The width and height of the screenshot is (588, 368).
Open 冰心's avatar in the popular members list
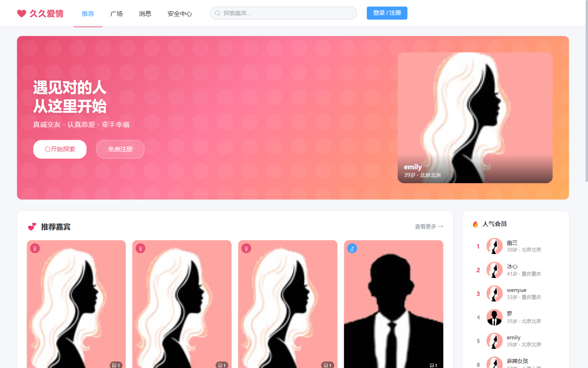tap(494, 270)
